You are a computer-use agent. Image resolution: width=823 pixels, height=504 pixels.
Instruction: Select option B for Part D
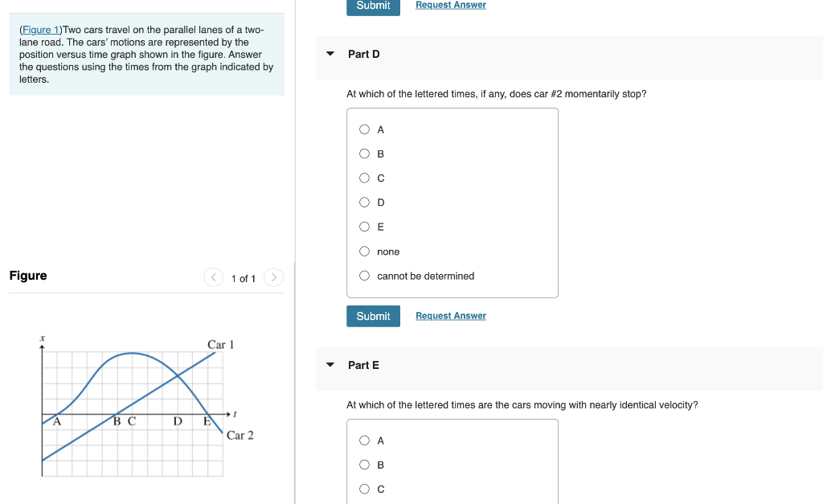point(364,153)
